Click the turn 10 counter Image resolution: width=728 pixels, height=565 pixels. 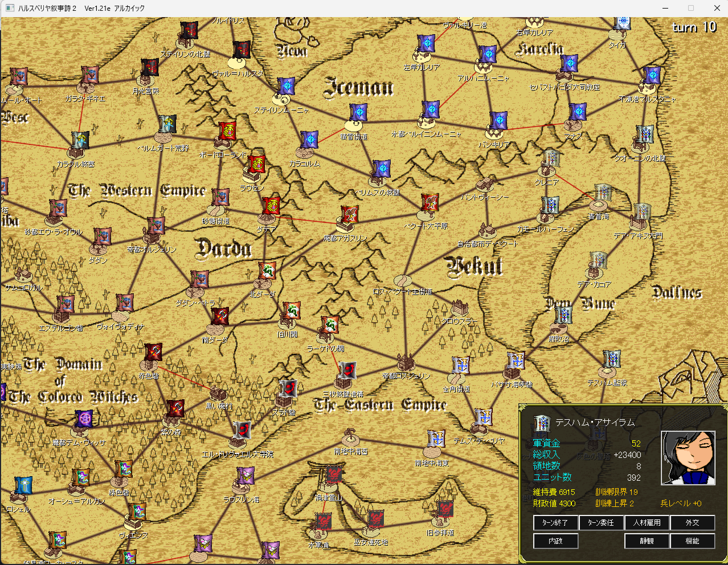(694, 27)
